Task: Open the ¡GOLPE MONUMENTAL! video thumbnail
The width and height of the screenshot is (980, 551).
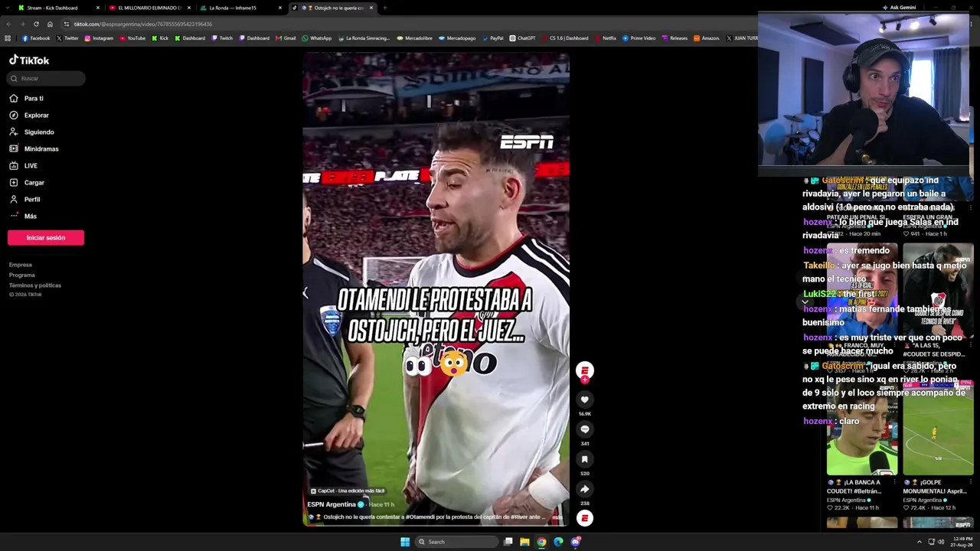Action: (x=938, y=429)
